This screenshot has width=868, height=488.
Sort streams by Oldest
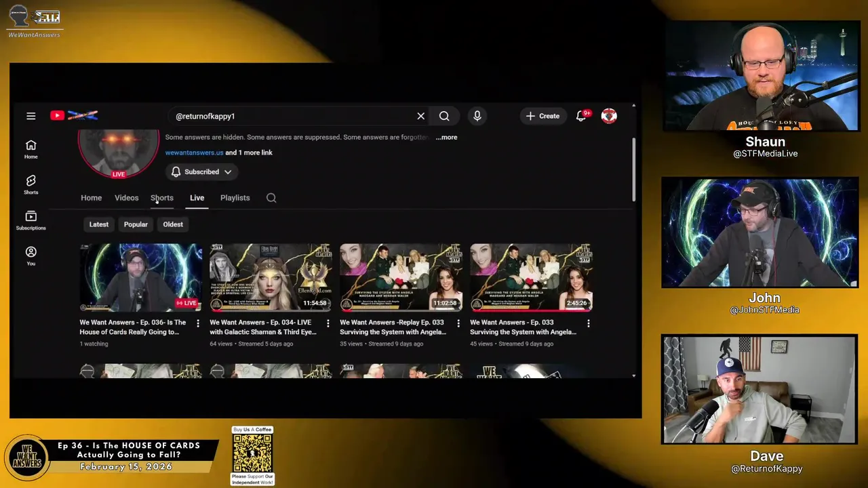point(173,224)
